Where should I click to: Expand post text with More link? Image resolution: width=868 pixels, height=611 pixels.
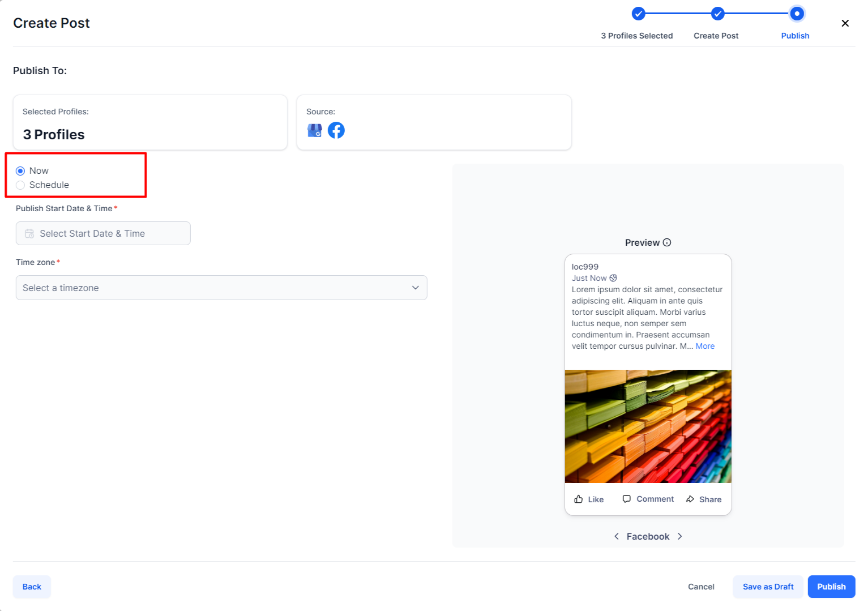[x=705, y=346]
